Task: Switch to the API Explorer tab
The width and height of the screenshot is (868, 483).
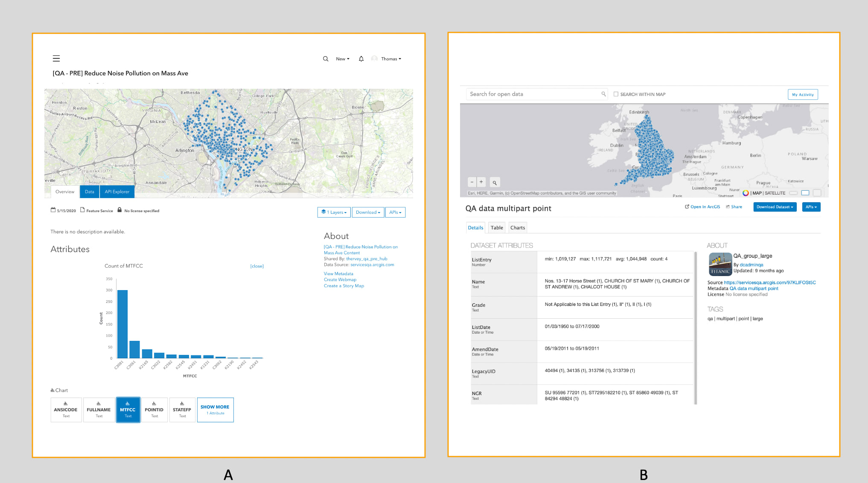Action: point(117,192)
